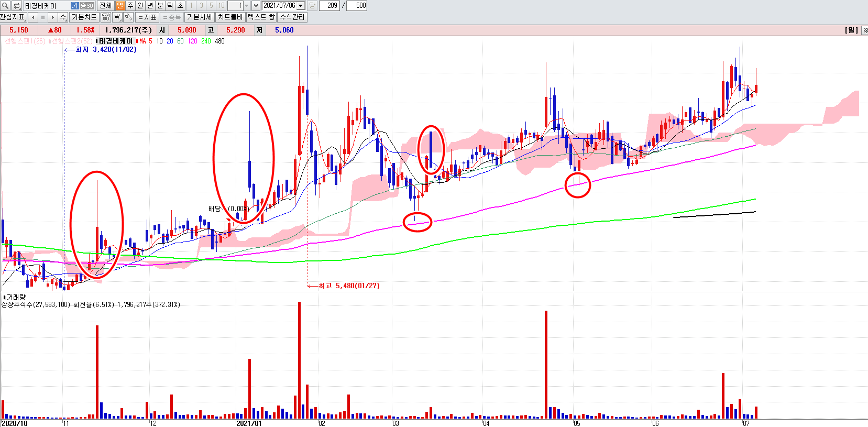
Task: Switch to yearly 년 chart period
Action: click(x=150, y=6)
